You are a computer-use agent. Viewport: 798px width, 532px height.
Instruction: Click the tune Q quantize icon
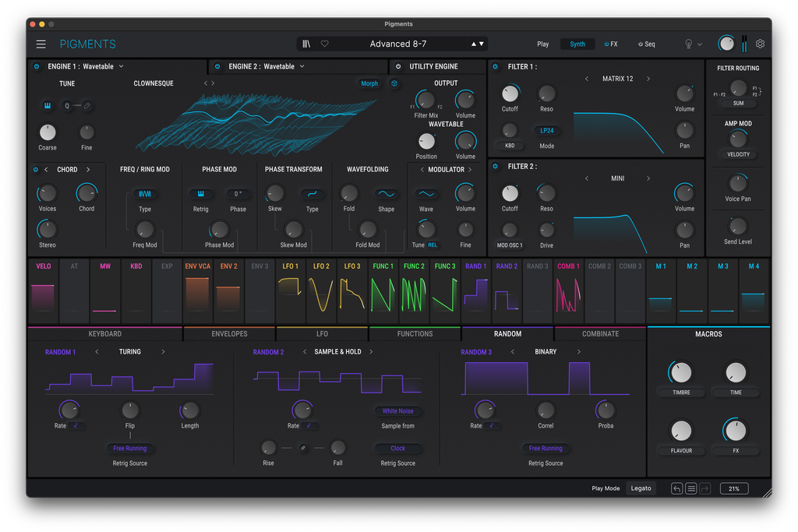point(67,106)
